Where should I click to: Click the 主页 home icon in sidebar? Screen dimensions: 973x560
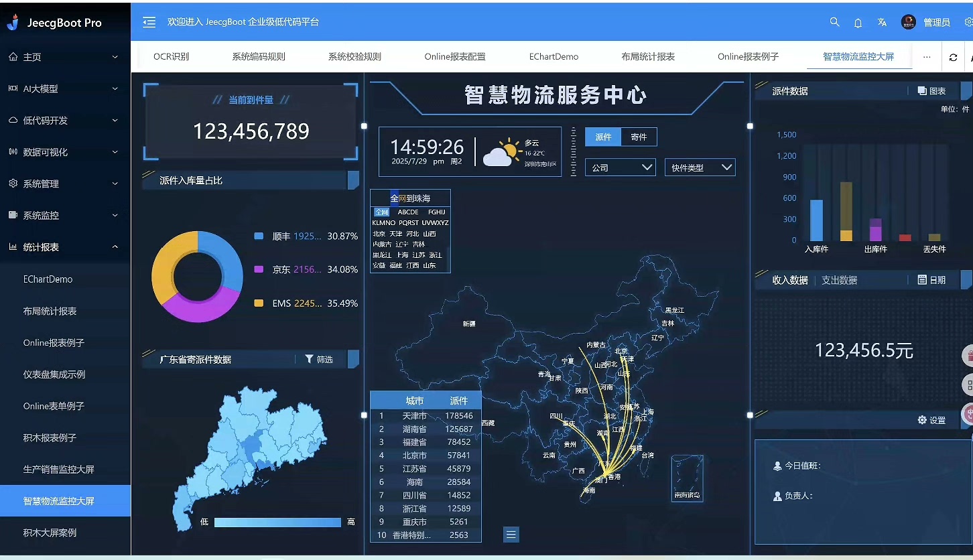pos(13,57)
